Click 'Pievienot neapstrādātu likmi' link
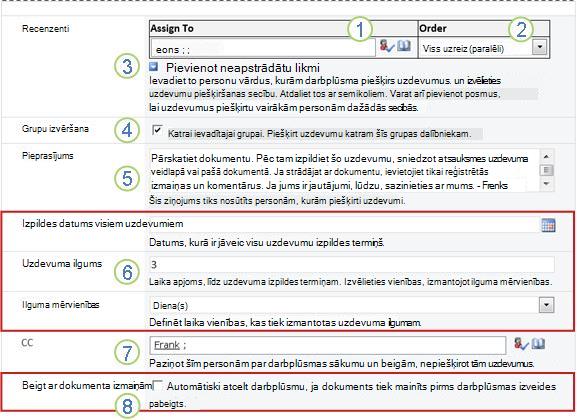The height and width of the screenshot is (420, 577). click(x=243, y=68)
